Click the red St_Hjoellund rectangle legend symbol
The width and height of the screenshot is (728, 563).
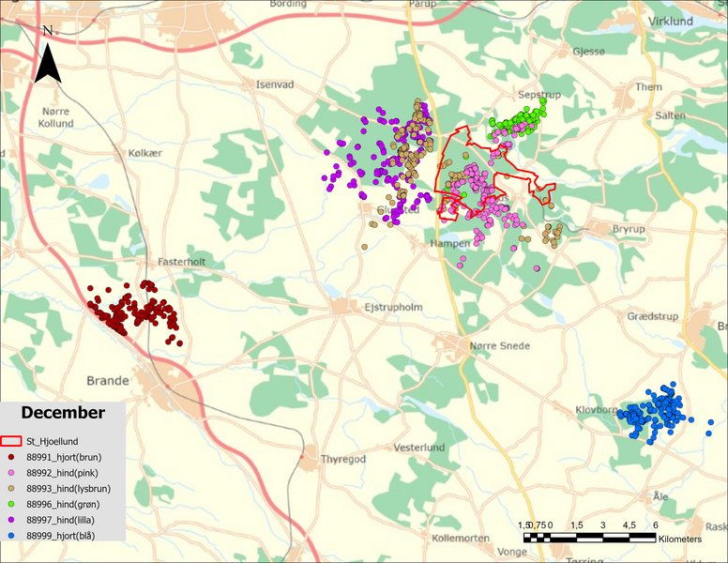(x=11, y=440)
